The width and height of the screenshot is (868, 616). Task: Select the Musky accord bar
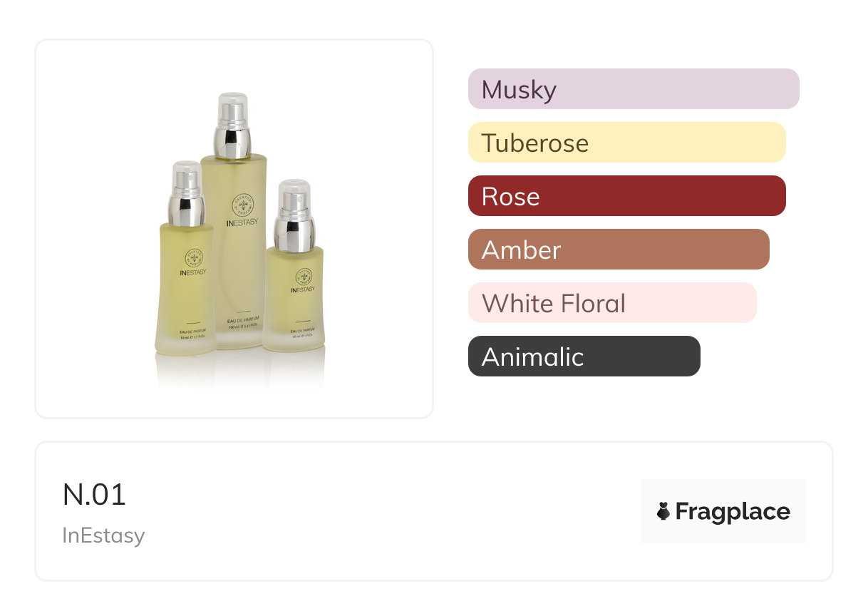point(633,89)
